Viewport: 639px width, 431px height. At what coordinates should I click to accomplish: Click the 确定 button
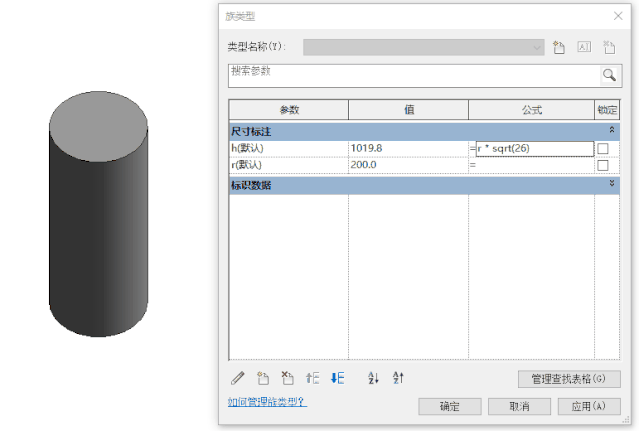450,406
